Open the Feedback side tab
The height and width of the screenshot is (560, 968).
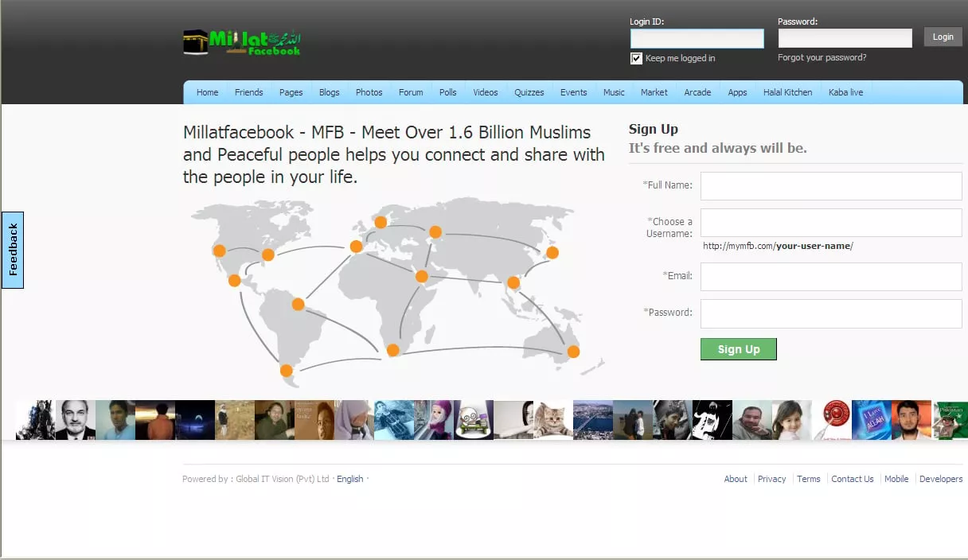click(13, 250)
